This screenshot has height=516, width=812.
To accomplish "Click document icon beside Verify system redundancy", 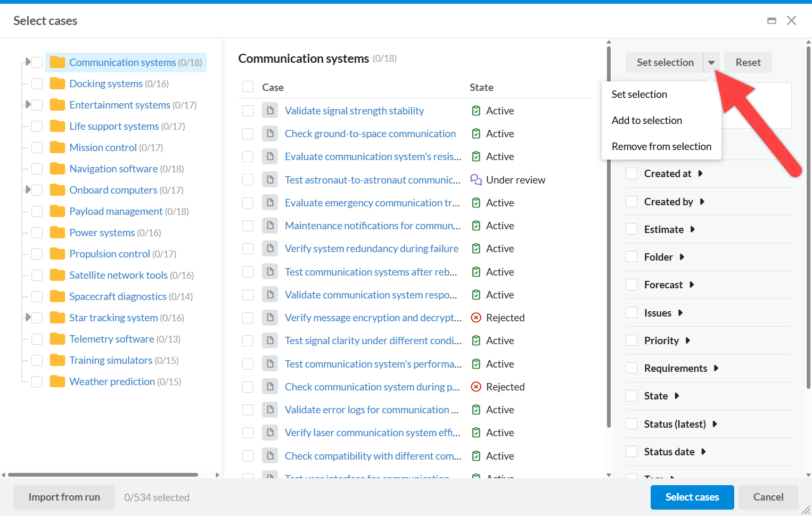I will [270, 248].
